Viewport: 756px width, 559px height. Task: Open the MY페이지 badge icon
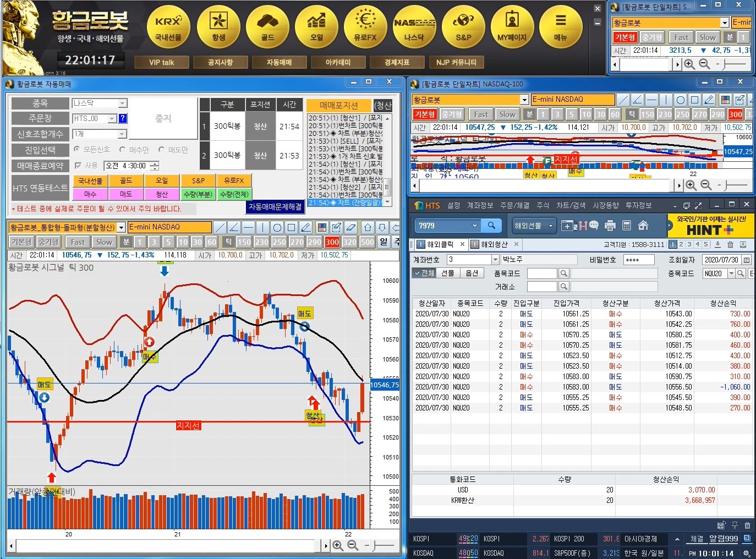[x=512, y=26]
